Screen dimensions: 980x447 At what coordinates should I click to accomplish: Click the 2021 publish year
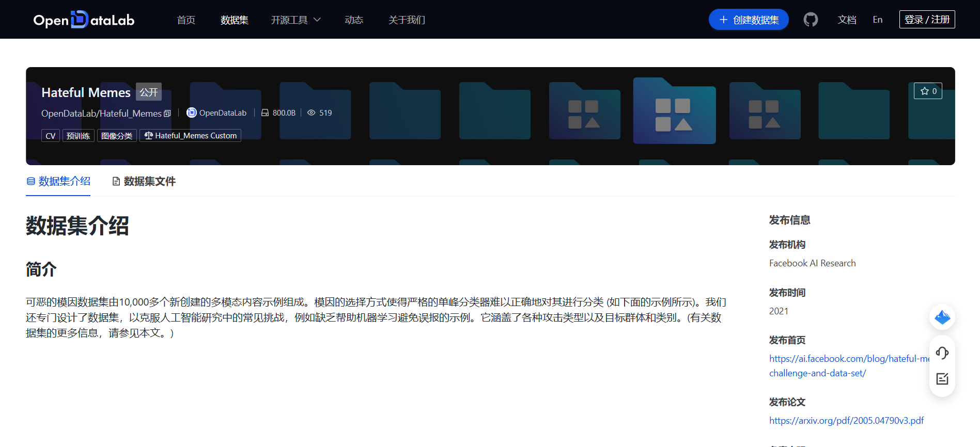[779, 311]
